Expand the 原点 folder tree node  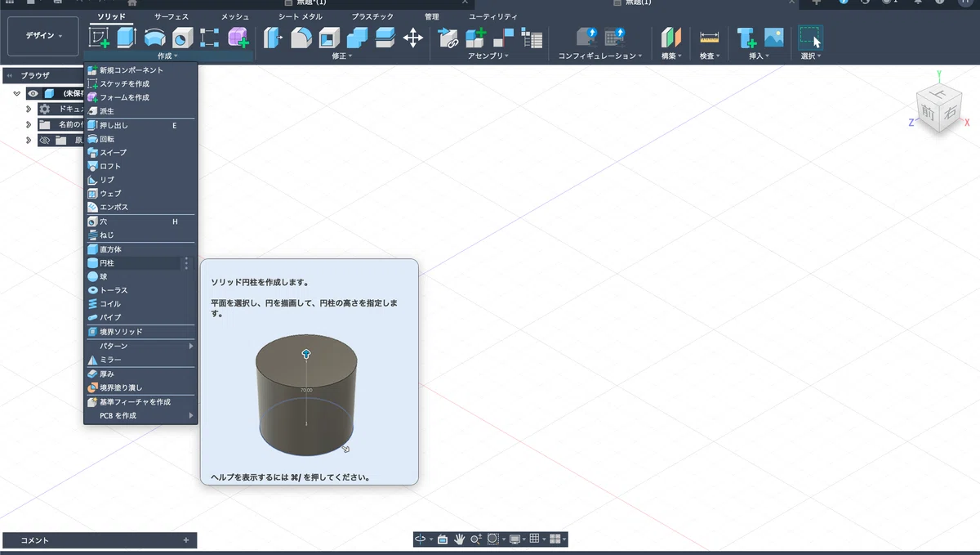pos(29,140)
